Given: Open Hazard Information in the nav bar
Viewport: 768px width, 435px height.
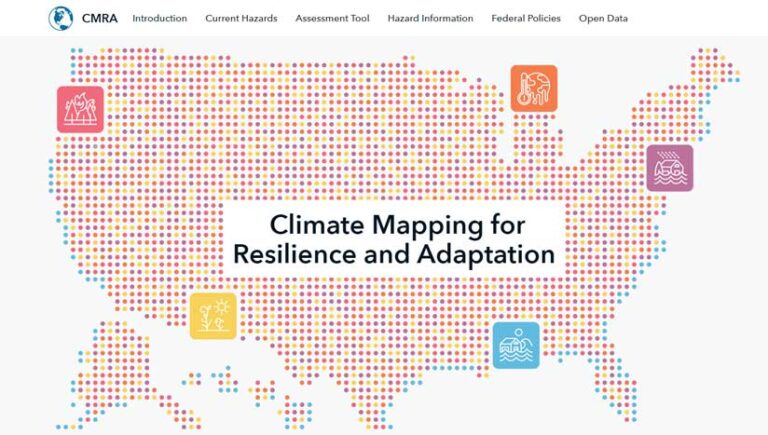Looking at the screenshot, I should 431,19.
